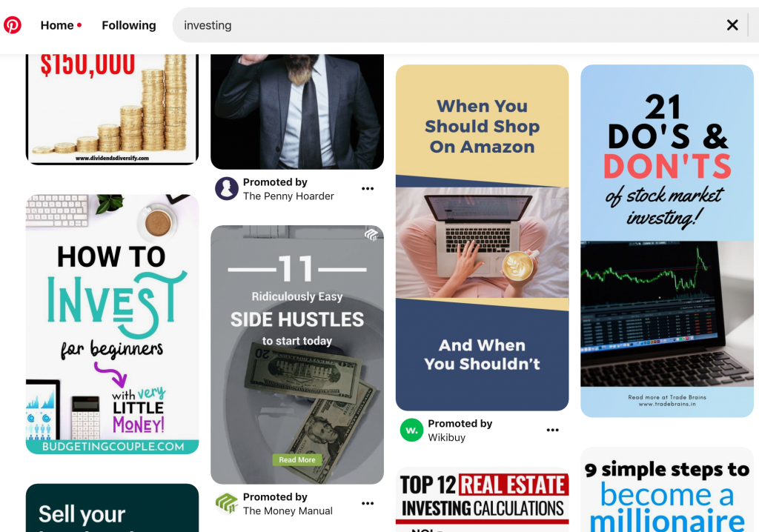Click the Pinterest logo icon
759x532 pixels.
(x=13, y=24)
